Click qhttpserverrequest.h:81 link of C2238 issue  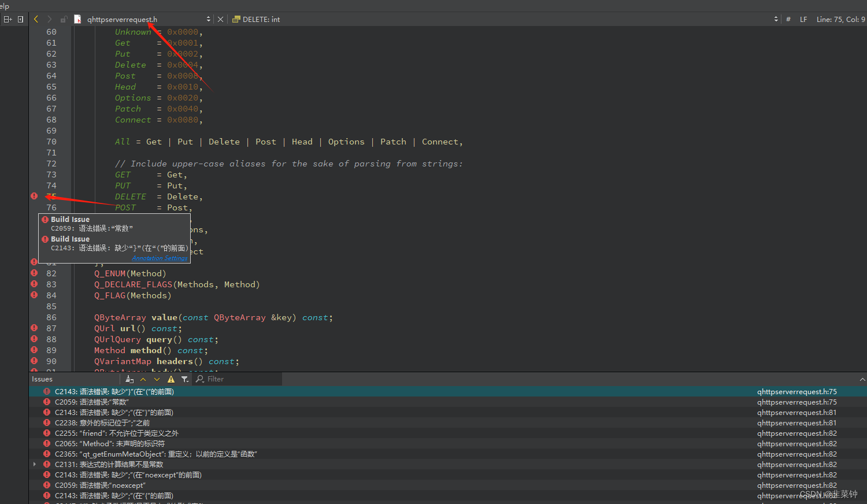tap(796, 423)
